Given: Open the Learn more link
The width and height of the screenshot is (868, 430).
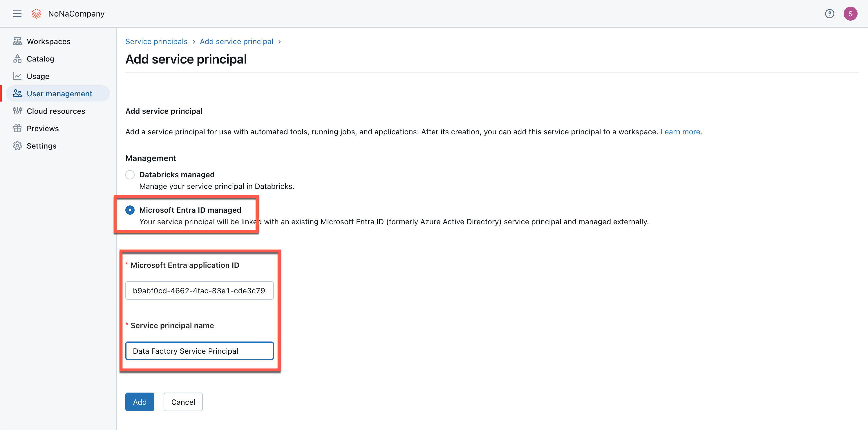Looking at the screenshot, I should point(681,132).
